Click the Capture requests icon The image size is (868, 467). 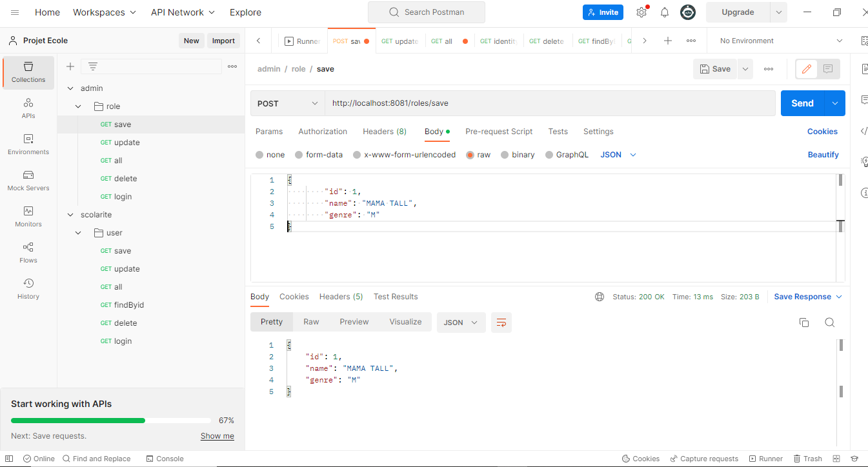(704, 459)
